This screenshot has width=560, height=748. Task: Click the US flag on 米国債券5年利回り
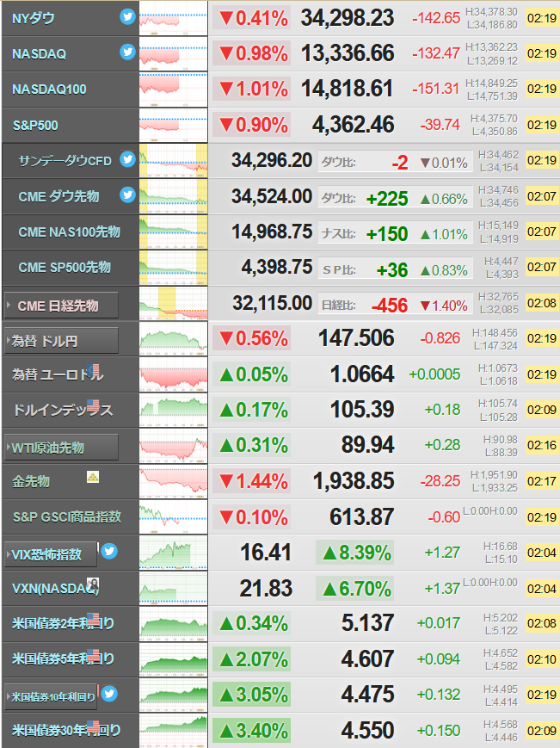point(94,655)
